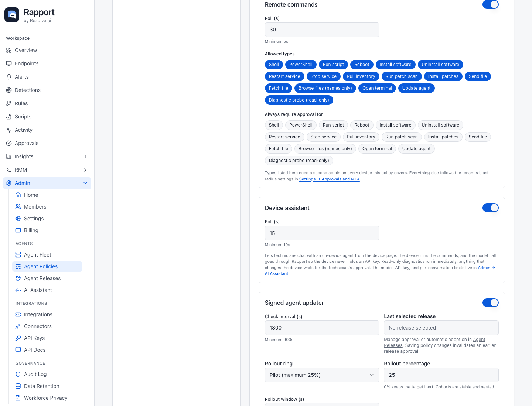Screen dimensions: 532x406
Task: Toggle Send file in Allowed types
Action: [478, 76]
